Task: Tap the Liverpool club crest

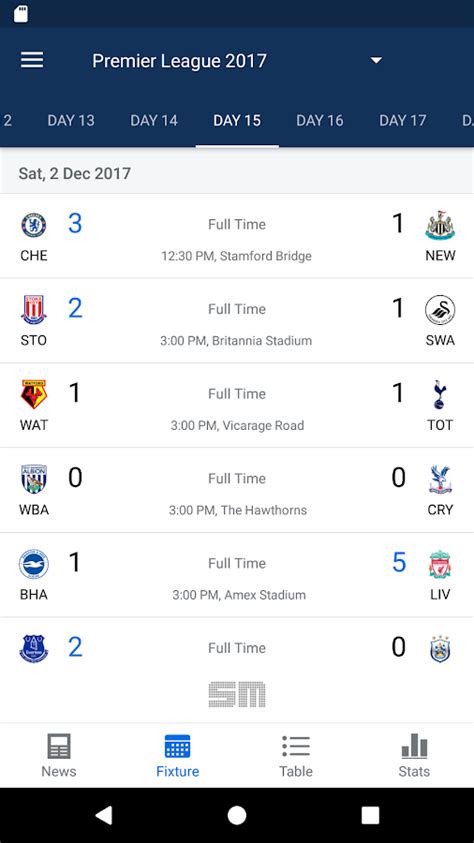Action: 440,564
